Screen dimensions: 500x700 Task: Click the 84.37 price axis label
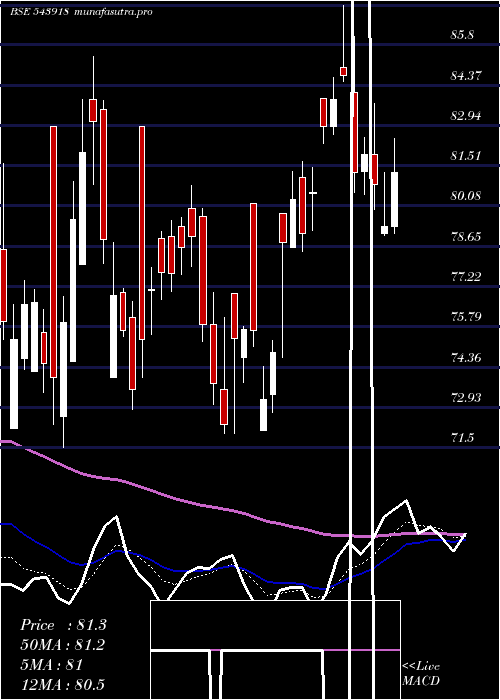pos(466,75)
